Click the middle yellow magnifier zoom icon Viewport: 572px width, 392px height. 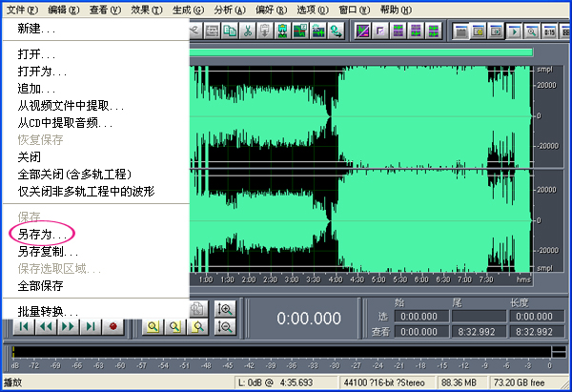pyautogui.click(x=175, y=326)
